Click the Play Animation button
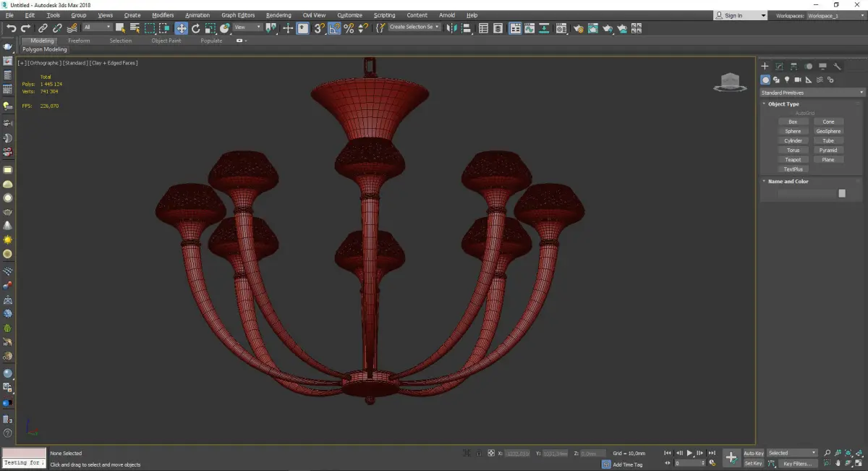Screen dimensions: 868x471 pyautogui.click(x=690, y=453)
